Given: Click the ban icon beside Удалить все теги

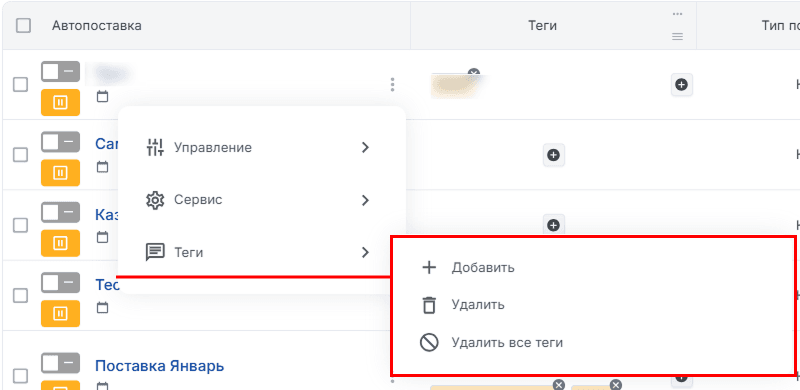Looking at the screenshot, I should click(x=429, y=343).
